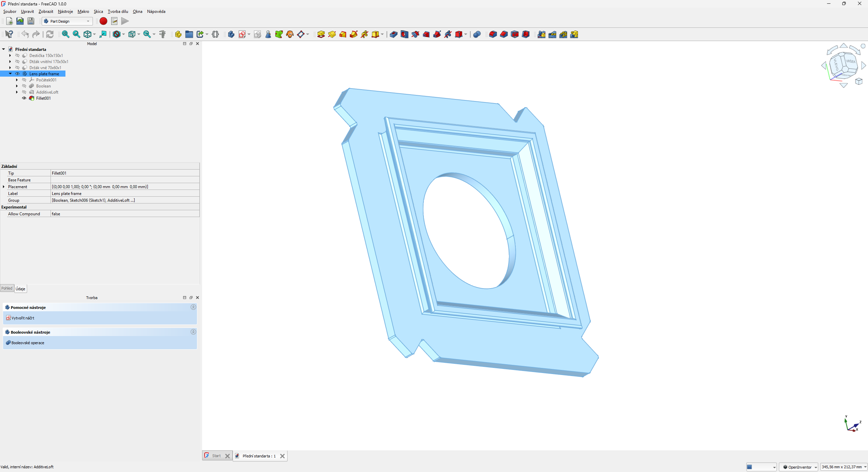The height and width of the screenshot is (472, 868).
Task: Click Booleovské operace
Action: tap(28, 343)
